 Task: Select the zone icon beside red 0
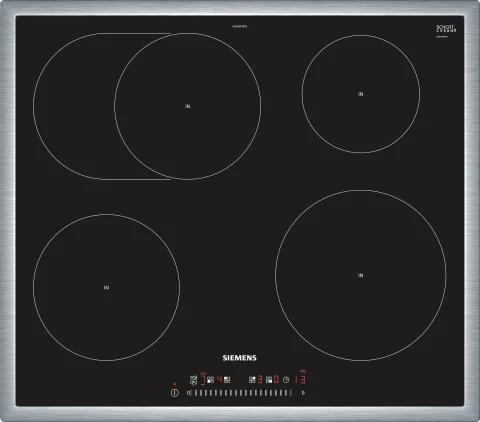tap(269, 380)
